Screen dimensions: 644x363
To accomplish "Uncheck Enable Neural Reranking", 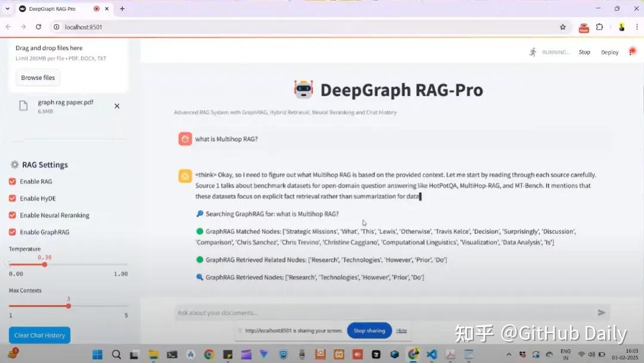I will coord(12,214).
